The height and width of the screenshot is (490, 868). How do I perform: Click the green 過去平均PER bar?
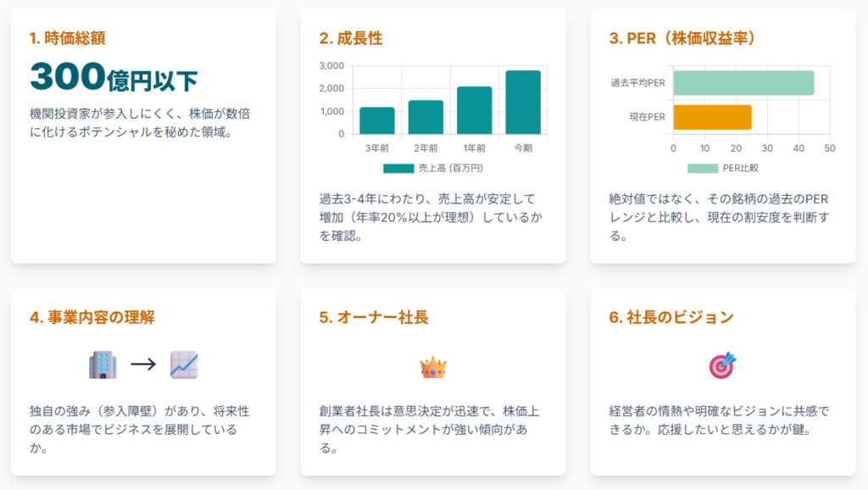coord(743,83)
